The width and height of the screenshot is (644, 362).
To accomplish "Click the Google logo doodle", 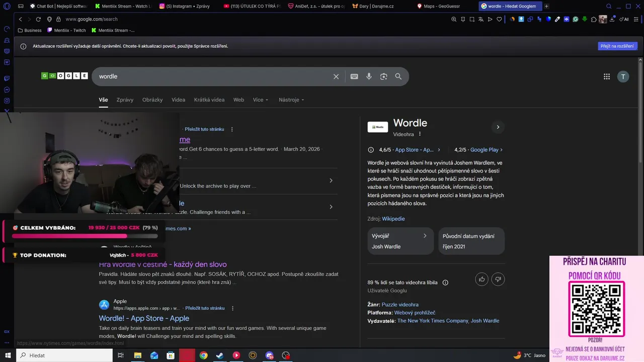I will 64,76.
